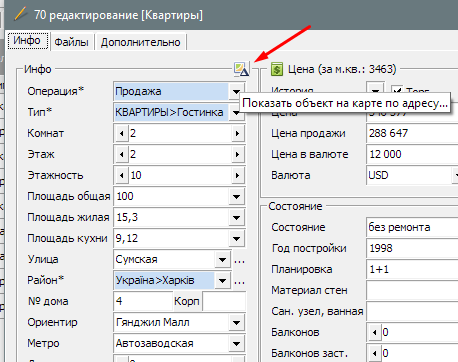
Task: Click the pencil edit icon in title bar
Action: pos(21,14)
